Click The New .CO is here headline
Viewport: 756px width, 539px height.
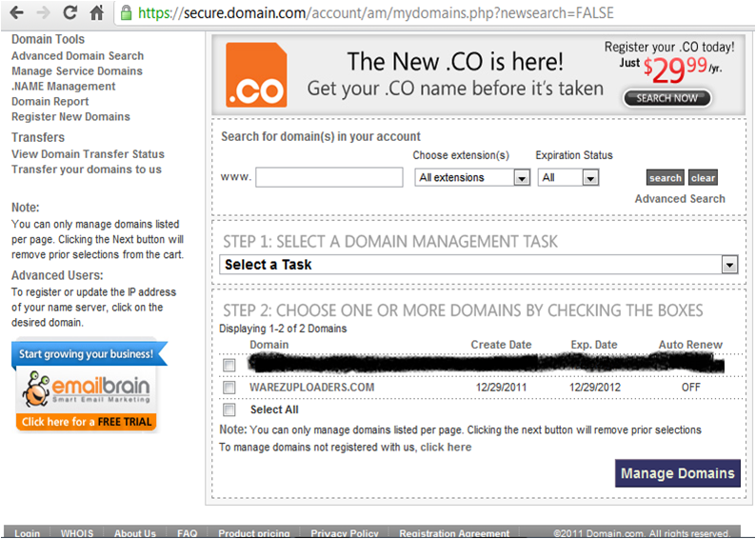(x=455, y=62)
